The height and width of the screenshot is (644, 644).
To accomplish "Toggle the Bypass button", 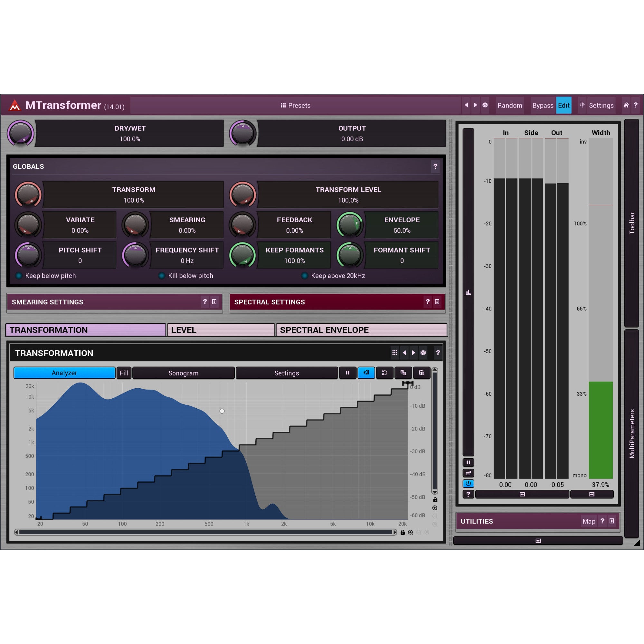I will 543,105.
